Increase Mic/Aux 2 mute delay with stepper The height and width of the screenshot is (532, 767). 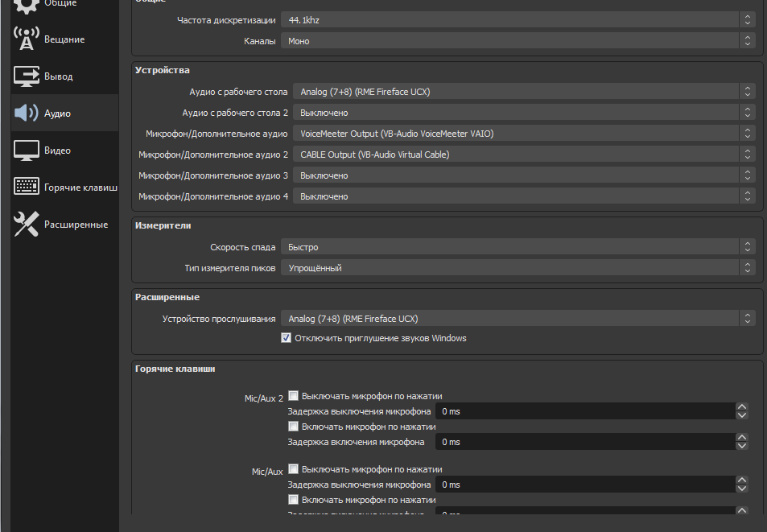742,407
